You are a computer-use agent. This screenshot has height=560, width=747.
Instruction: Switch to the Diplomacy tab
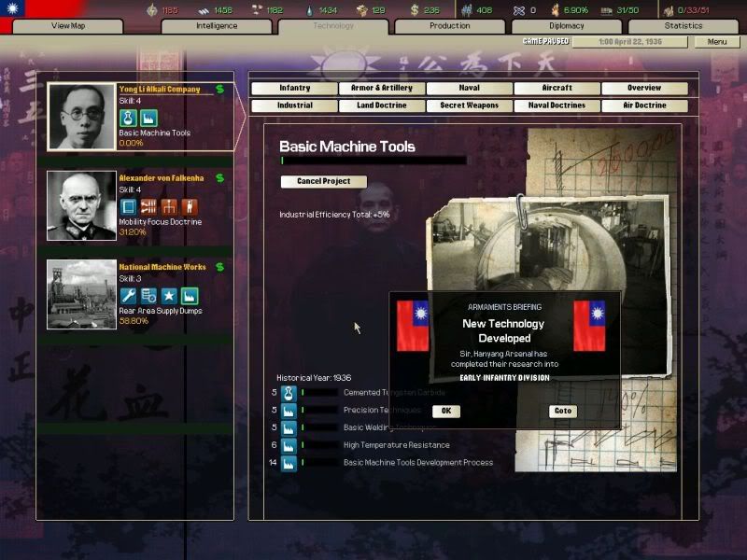click(x=567, y=26)
